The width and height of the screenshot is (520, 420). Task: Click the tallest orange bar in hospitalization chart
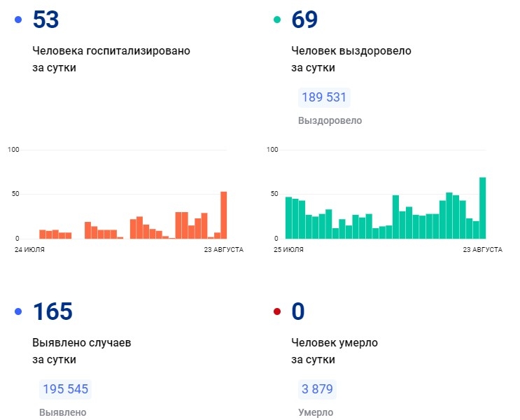pyautogui.click(x=224, y=215)
